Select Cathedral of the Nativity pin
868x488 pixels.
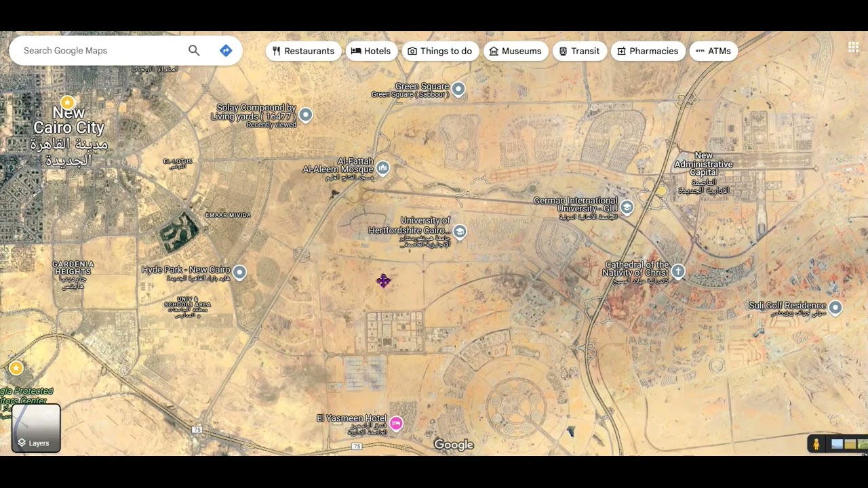[678, 272]
